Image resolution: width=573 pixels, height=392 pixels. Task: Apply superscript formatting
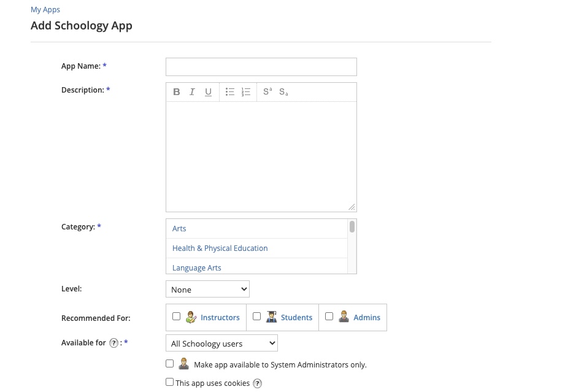(x=267, y=91)
